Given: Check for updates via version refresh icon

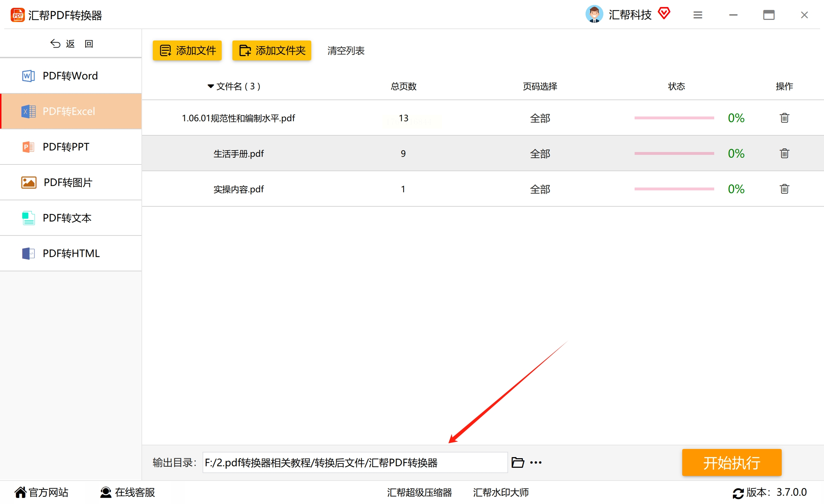Looking at the screenshot, I should [x=738, y=493].
